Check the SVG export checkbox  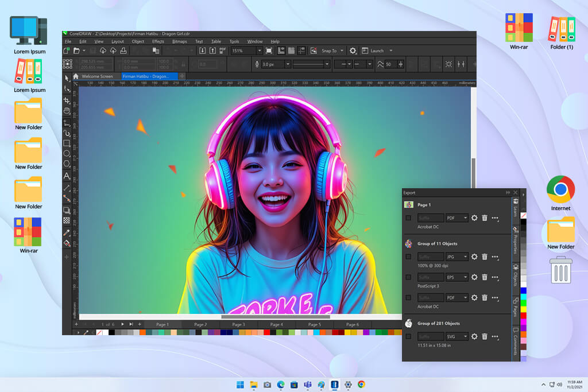[x=408, y=336]
